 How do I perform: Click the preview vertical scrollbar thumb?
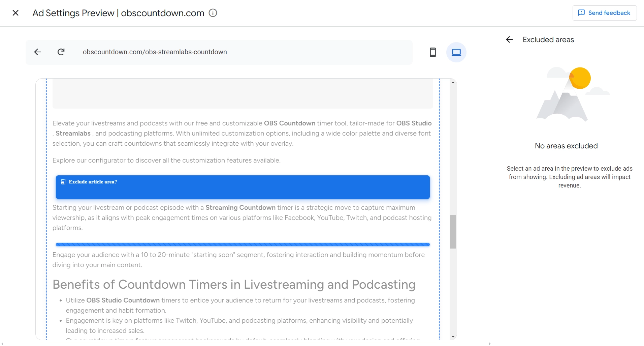point(453,232)
